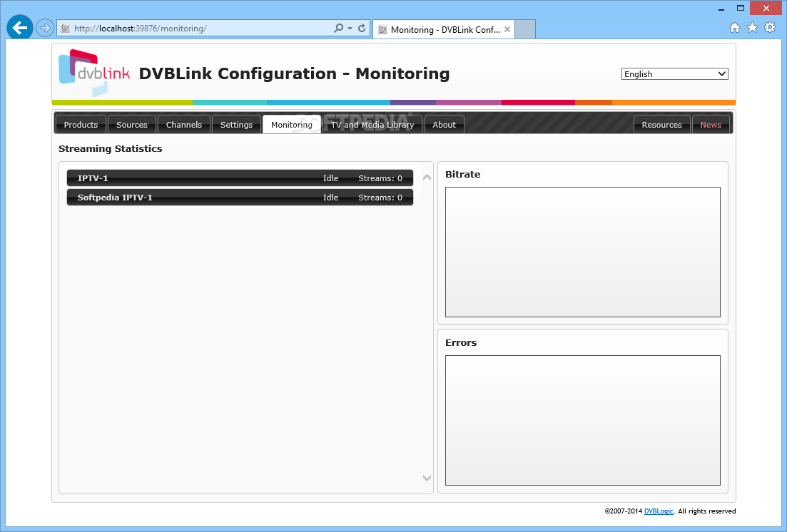787x532 pixels.
Task: Select the Monitoring tab
Action: pos(292,125)
